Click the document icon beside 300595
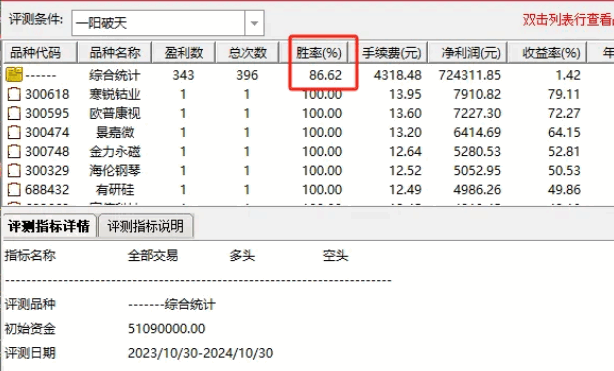This screenshot has width=614, height=371. (x=14, y=113)
